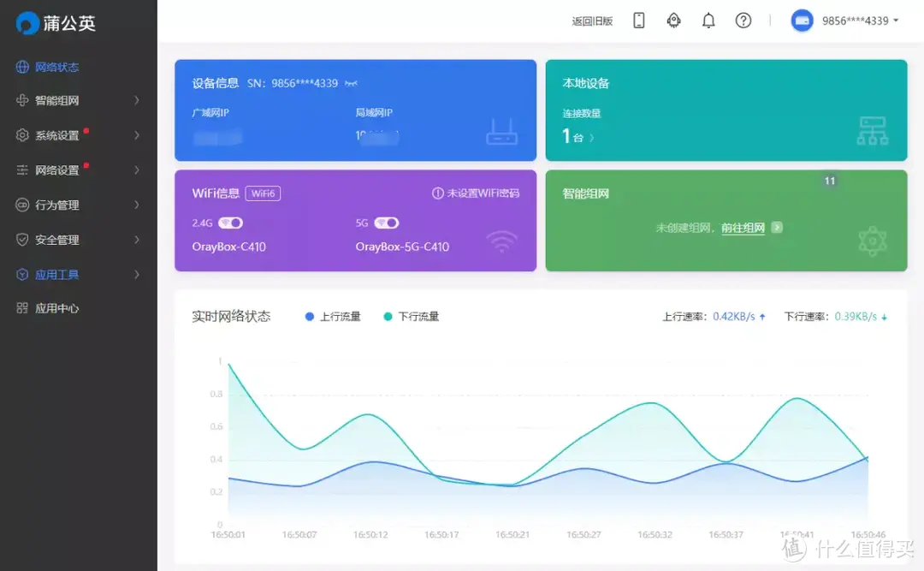Click the gear icon on the 智能组网 card
The height and width of the screenshot is (571, 924).
coord(872,241)
